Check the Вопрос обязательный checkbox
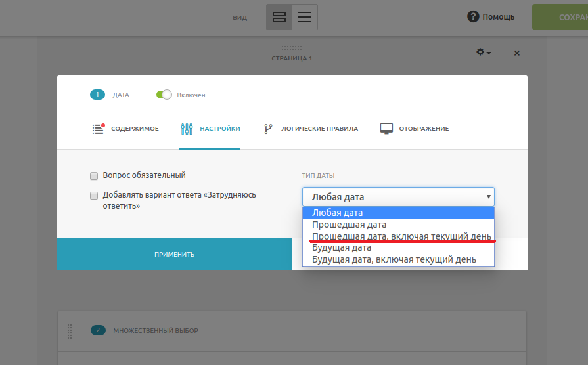 point(94,176)
